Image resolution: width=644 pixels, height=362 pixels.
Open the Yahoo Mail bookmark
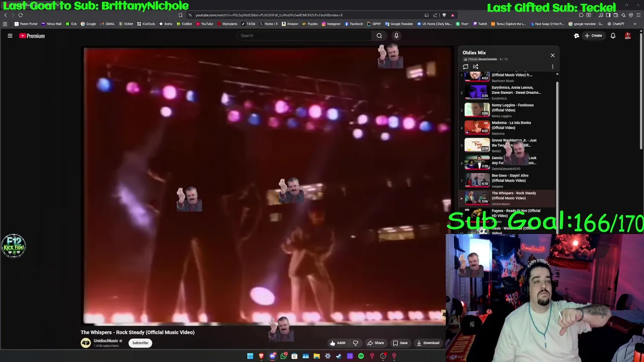pyautogui.click(x=51, y=24)
